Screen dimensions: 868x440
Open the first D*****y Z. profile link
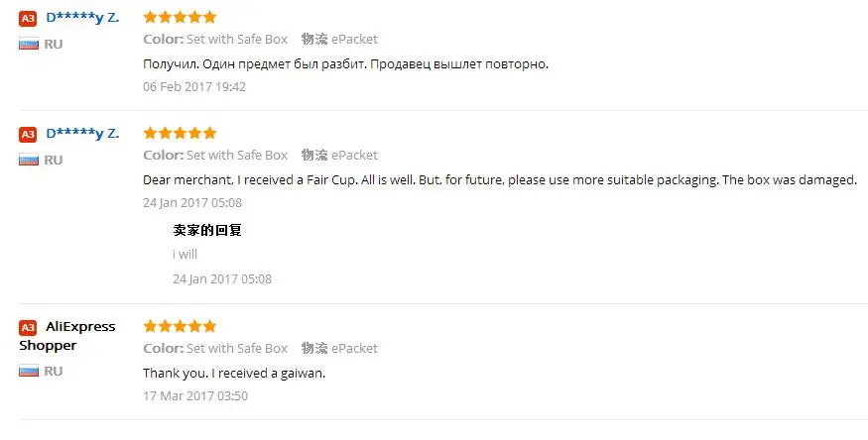tap(82, 18)
